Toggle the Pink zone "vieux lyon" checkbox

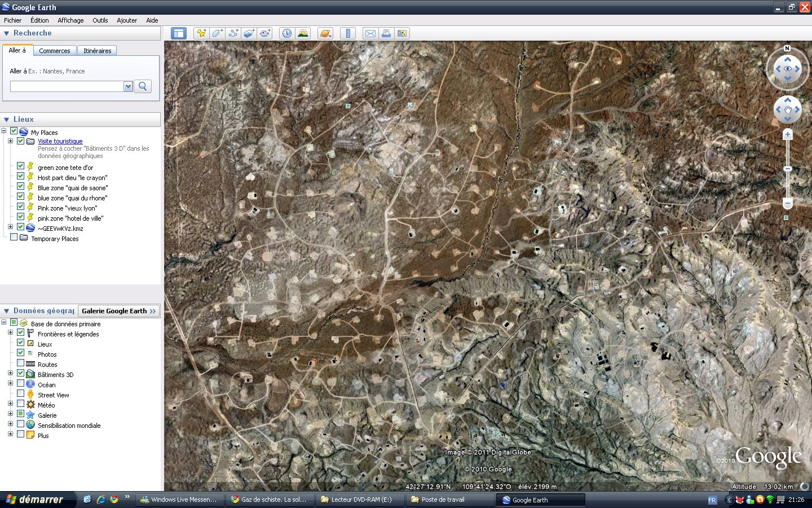[20, 207]
